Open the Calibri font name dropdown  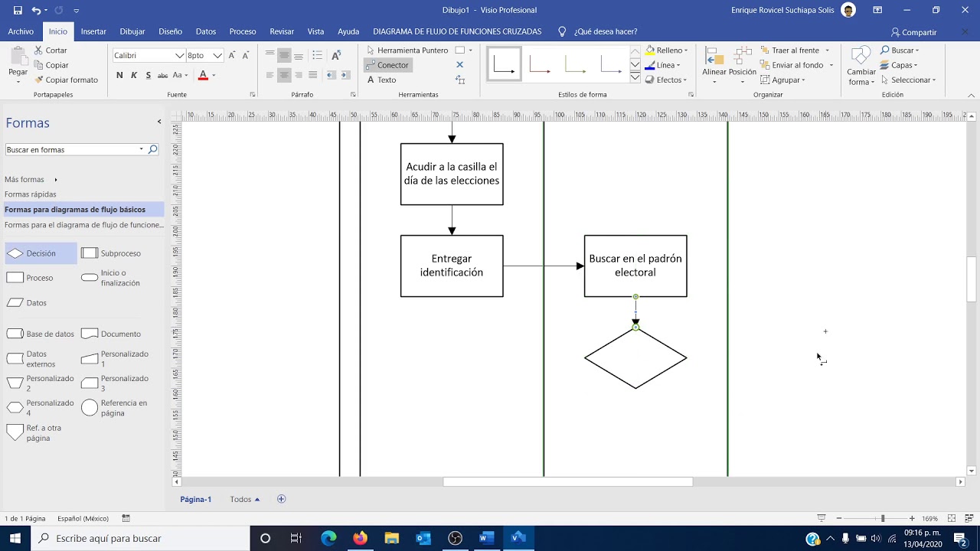(x=180, y=56)
